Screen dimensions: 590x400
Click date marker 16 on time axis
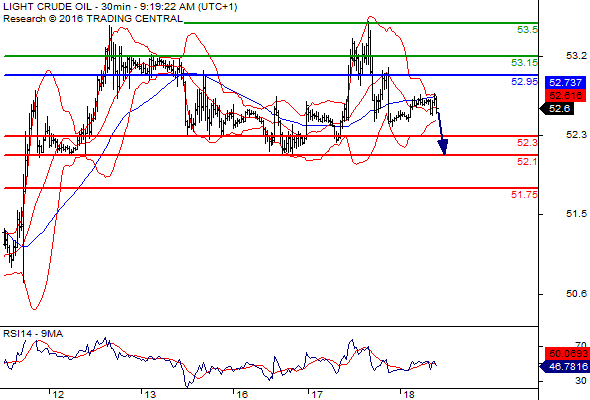click(242, 394)
